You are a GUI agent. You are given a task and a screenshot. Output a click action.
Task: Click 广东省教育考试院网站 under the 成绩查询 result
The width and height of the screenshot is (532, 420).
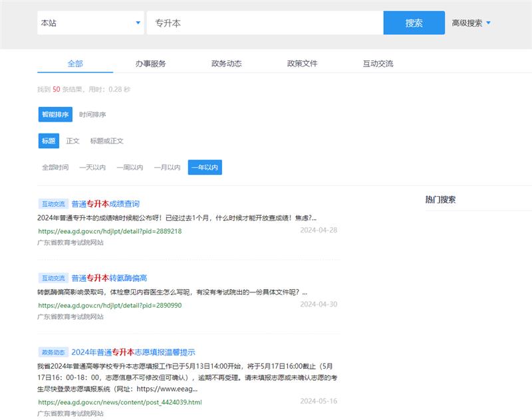coord(70,243)
